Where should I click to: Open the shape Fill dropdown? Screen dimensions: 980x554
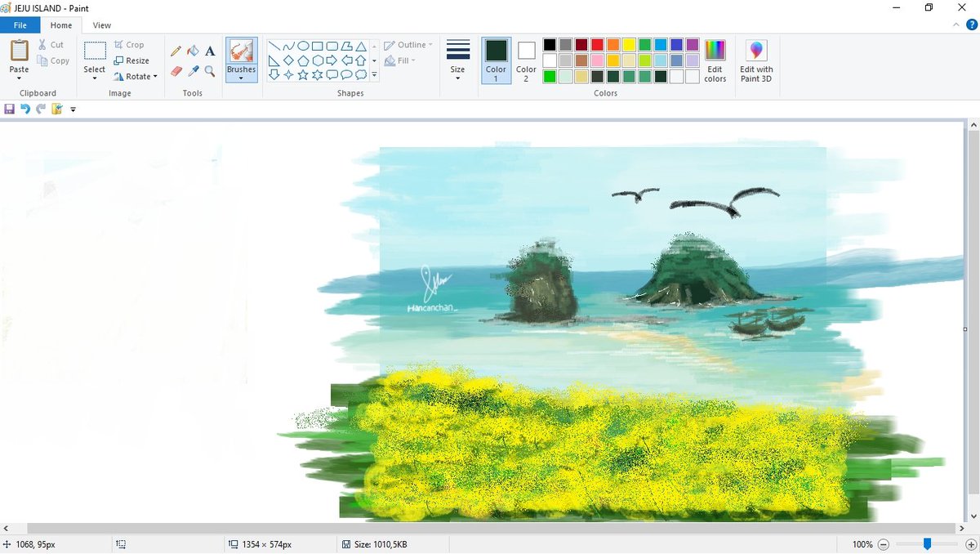400,60
